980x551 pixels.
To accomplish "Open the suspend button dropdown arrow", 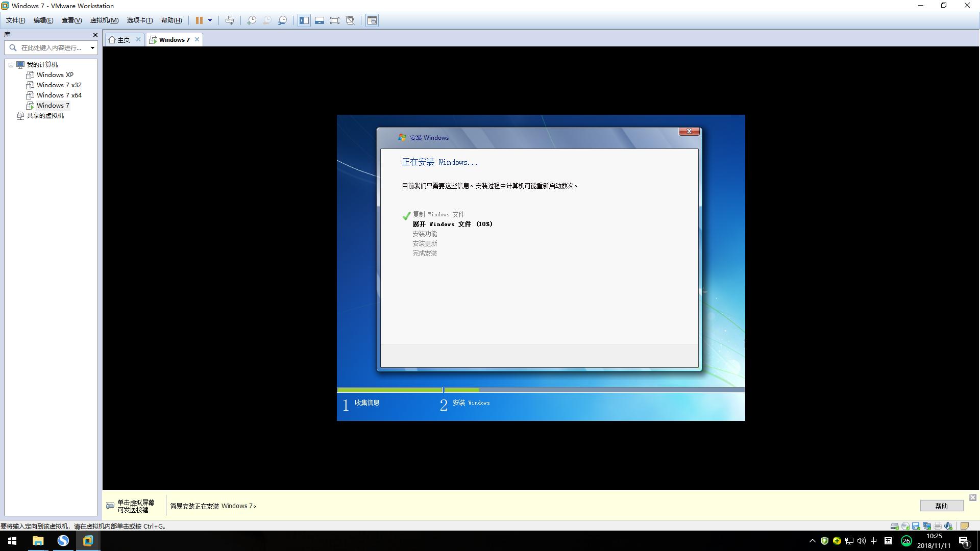I will pyautogui.click(x=210, y=20).
